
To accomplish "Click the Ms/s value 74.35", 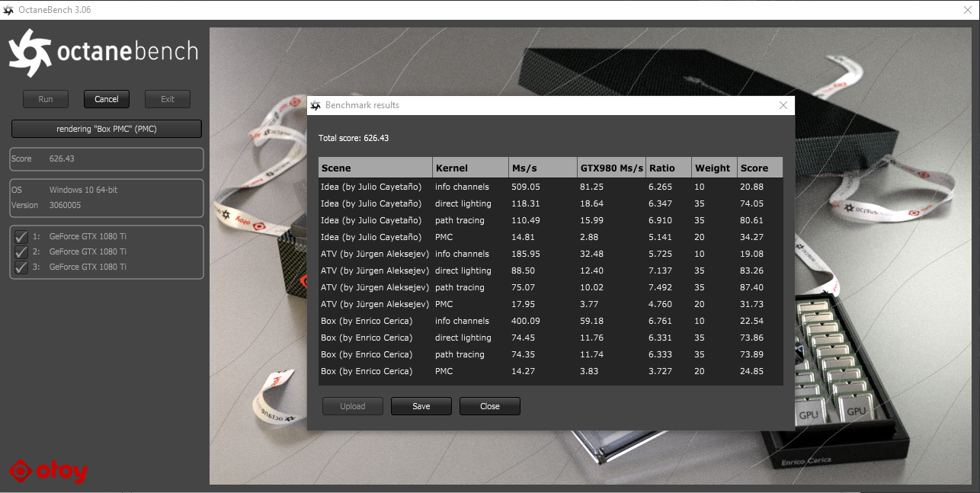I will pyautogui.click(x=523, y=354).
